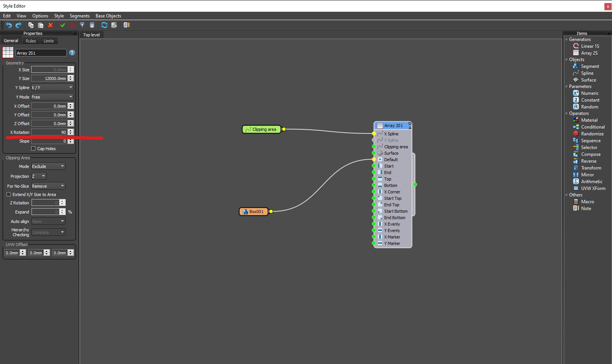612x364 pixels.
Task: Click the red X delete icon
Action: click(x=50, y=25)
